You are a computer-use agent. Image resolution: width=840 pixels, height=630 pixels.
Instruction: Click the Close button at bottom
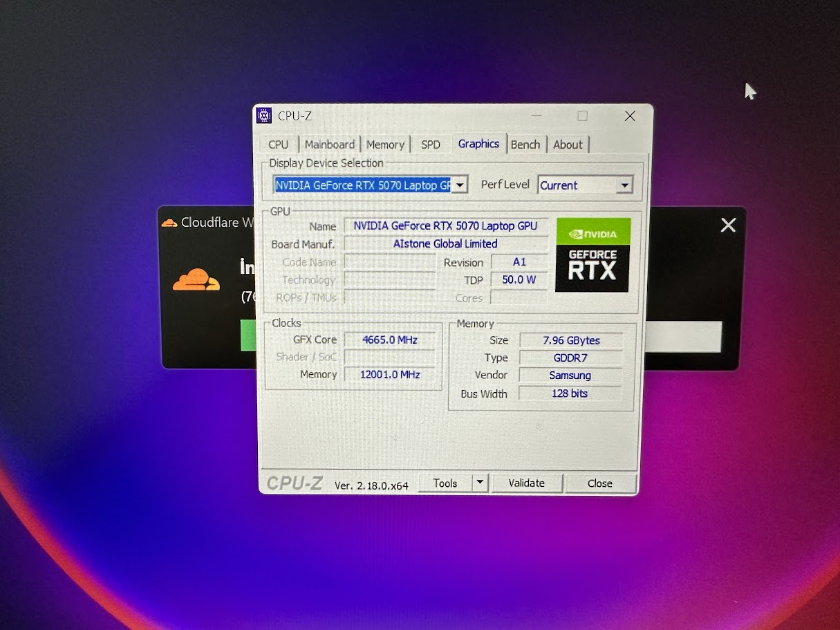point(599,483)
